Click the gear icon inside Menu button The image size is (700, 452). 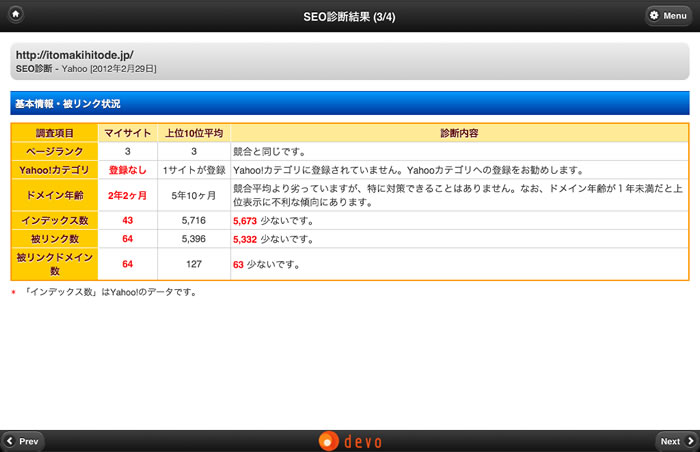coord(654,15)
